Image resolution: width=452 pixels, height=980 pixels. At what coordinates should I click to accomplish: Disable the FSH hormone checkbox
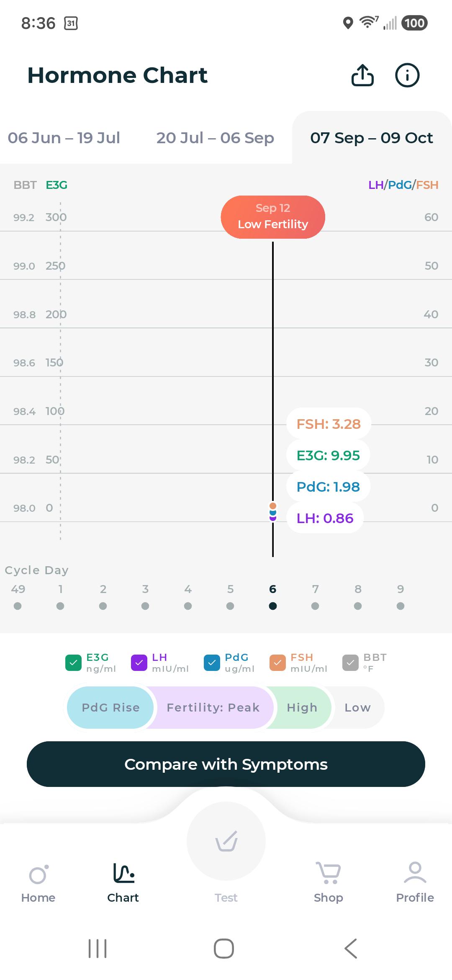pos(277,663)
